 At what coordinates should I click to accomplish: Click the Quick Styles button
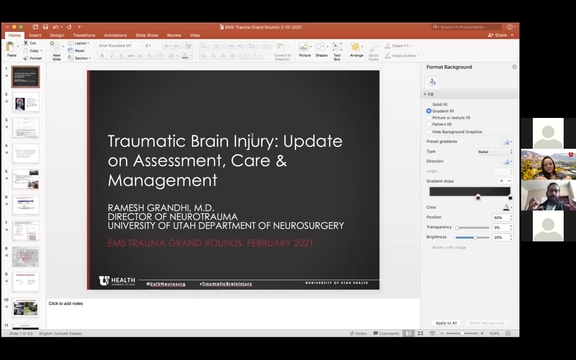click(374, 52)
